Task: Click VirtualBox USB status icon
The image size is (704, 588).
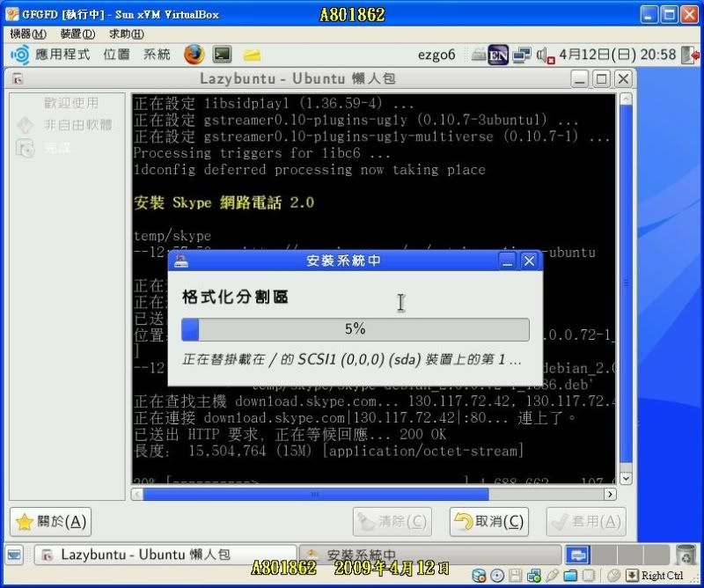Action: click(553, 576)
